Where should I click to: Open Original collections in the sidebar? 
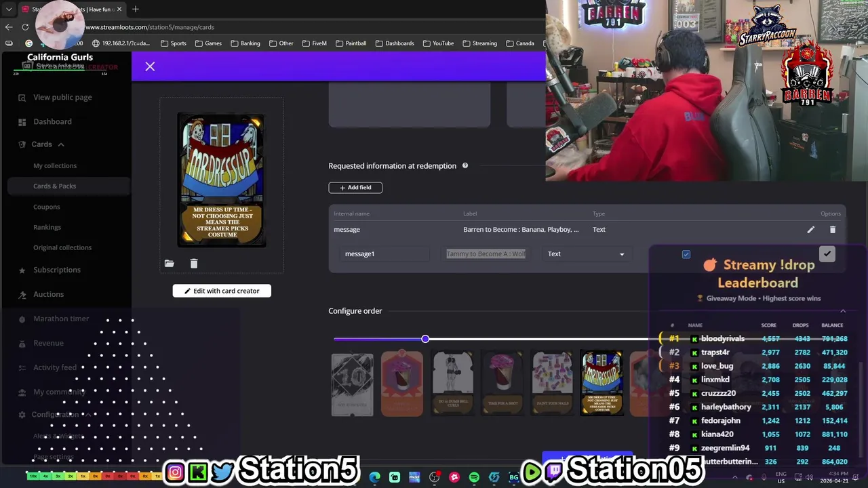(x=62, y=248)
